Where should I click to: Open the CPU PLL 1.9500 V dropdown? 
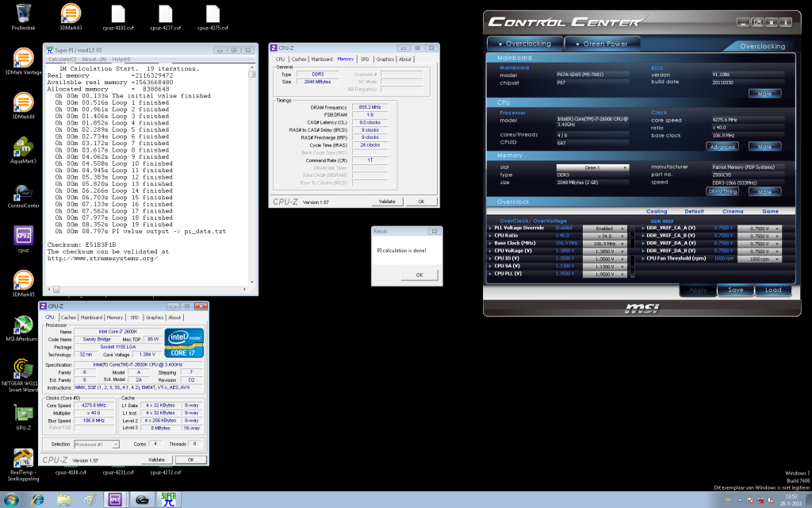pyautogui.click(x=604, y=274)
